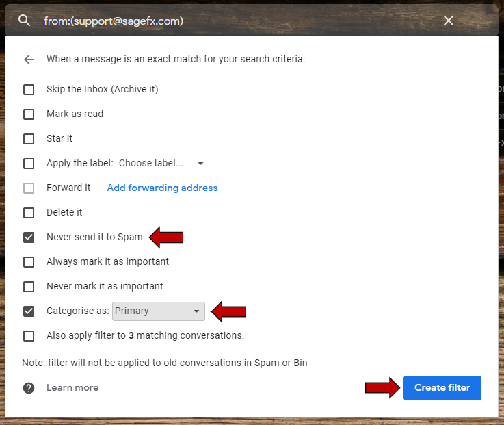
Task: Open the Choose label dropdown
Action: pos(161,164)
